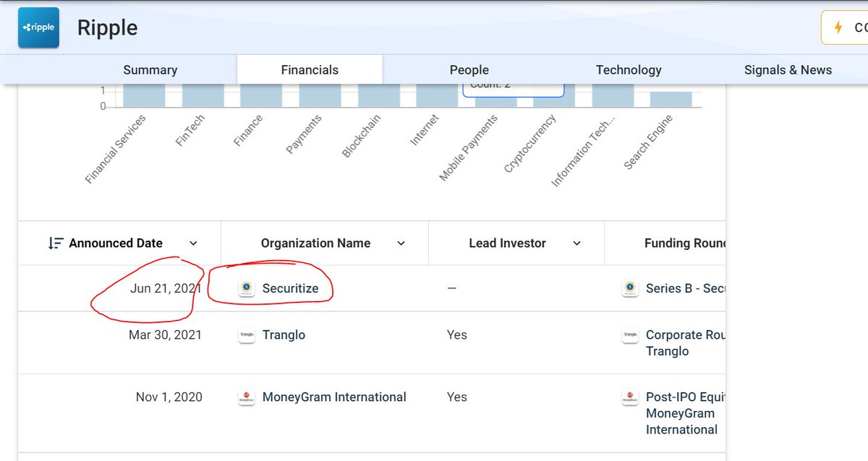The width and height of the screenshot is (868, 461).
Task: Switch to the Summary tab
Action: 150,70
